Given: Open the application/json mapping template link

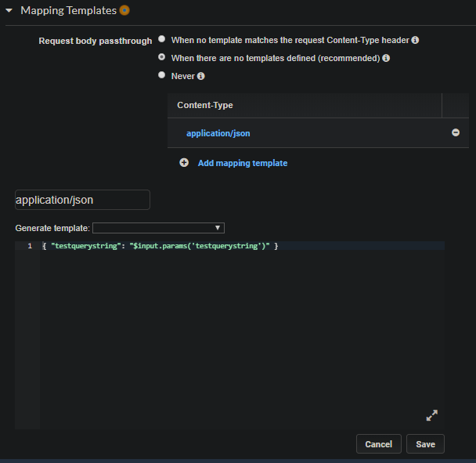Looking at the screenshot, I should coord(218,133).
